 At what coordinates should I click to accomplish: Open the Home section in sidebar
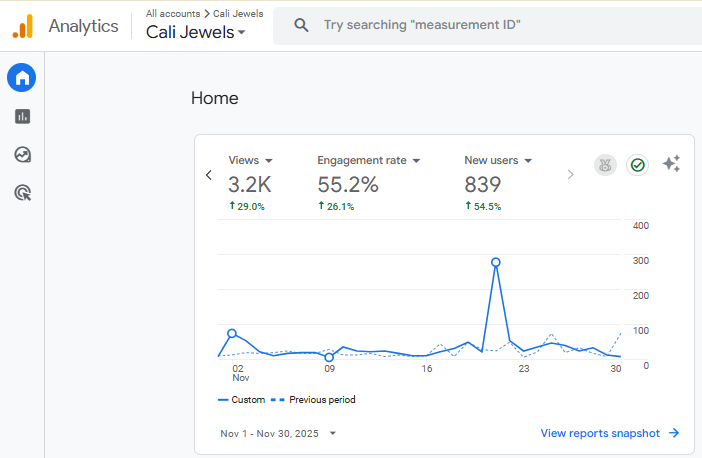(22, 77)
